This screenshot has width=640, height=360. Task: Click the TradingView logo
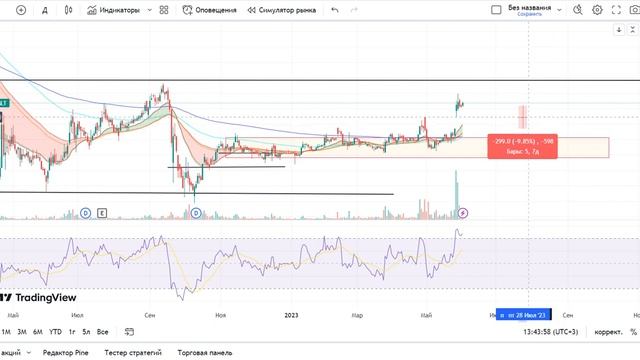click(38, 298)
